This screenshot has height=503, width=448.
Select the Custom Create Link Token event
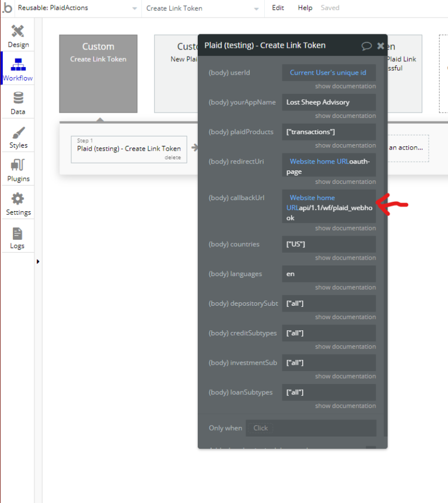click(98, 74)
